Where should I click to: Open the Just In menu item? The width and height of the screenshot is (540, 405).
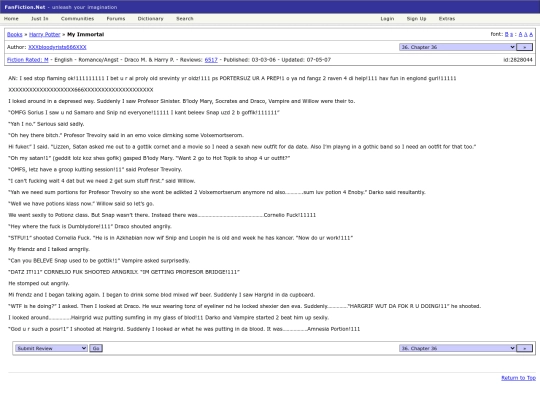[40, 19]
